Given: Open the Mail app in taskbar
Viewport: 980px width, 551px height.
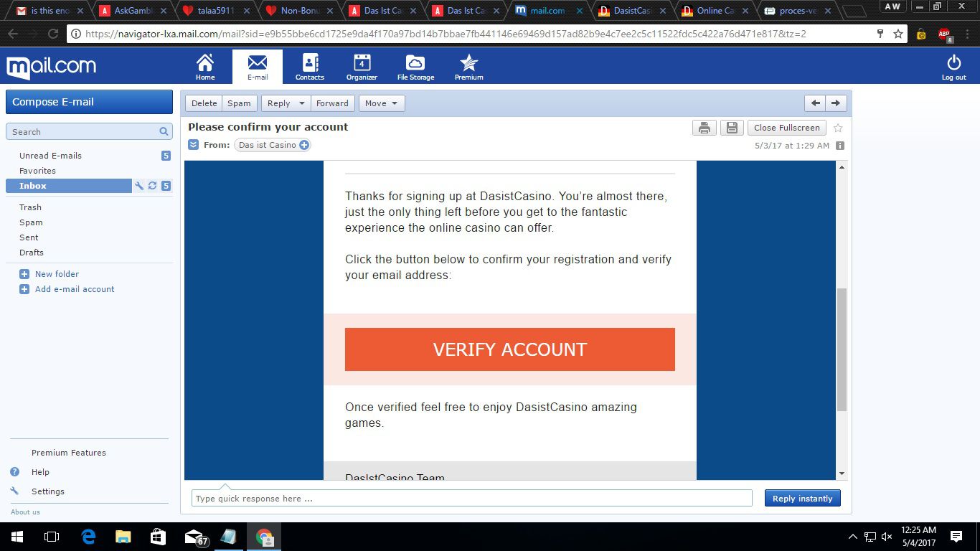Looking at the screenshot, I should (x=194, y=537).
